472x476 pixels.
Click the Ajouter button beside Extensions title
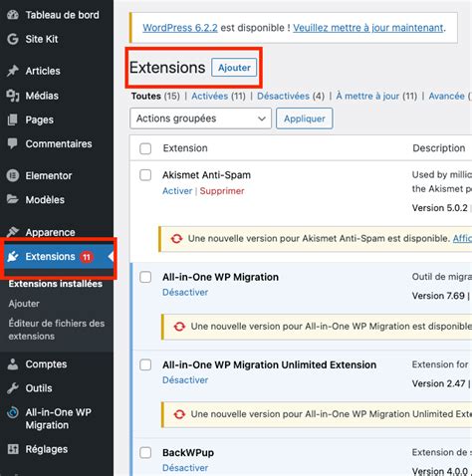(x=234, y=68)
